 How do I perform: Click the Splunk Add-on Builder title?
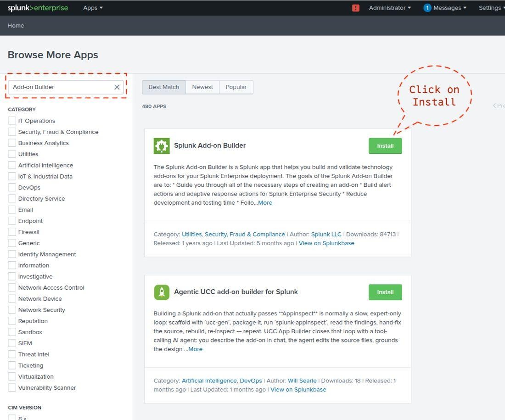coord(210,145)
